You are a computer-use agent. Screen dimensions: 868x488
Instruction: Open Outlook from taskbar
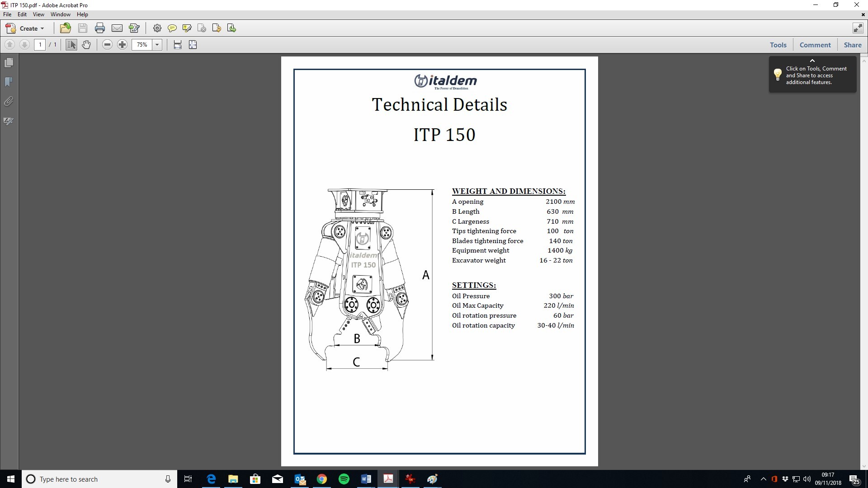[300, 479]
